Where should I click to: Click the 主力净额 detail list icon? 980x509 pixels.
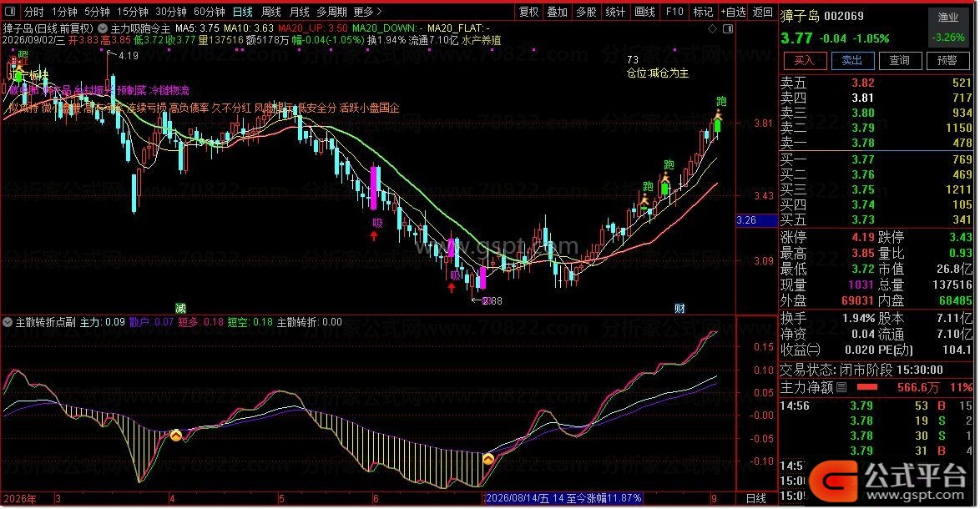click(842, 388)
